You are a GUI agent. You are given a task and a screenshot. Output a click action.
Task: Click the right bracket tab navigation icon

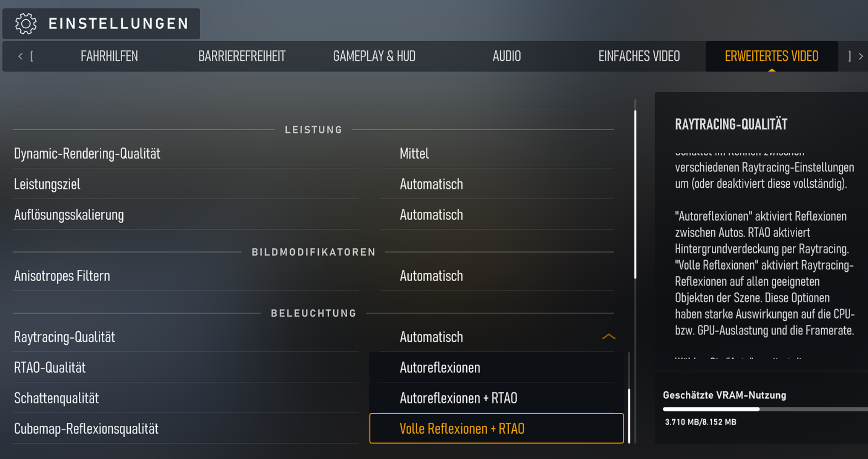849,57
